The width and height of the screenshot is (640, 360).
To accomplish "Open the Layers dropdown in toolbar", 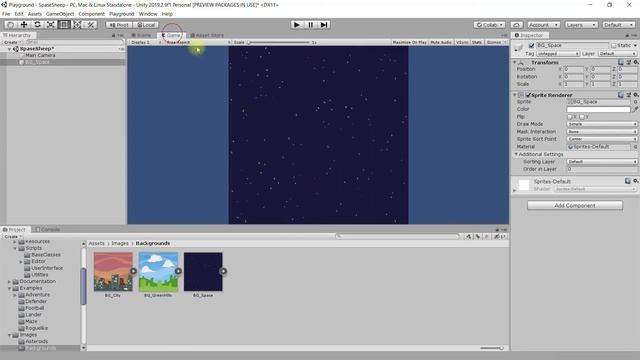I will [x=581, y=25].
